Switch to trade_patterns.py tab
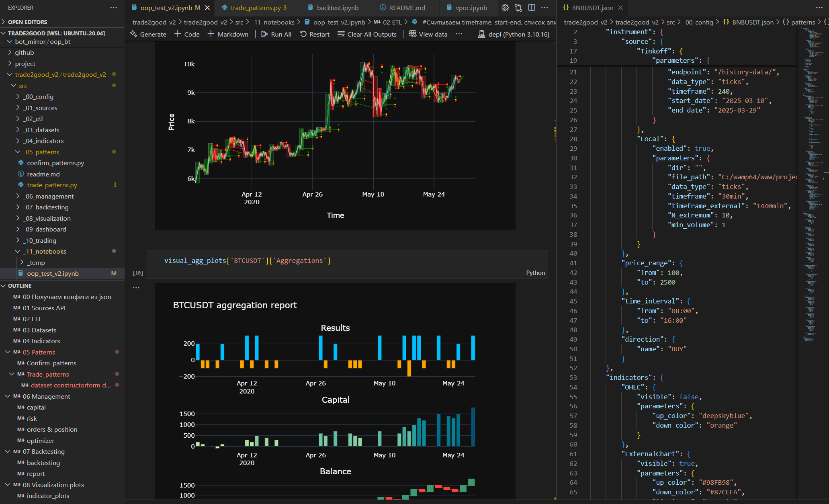The width and height of the screenshot is (829, 504). point(255,8)
